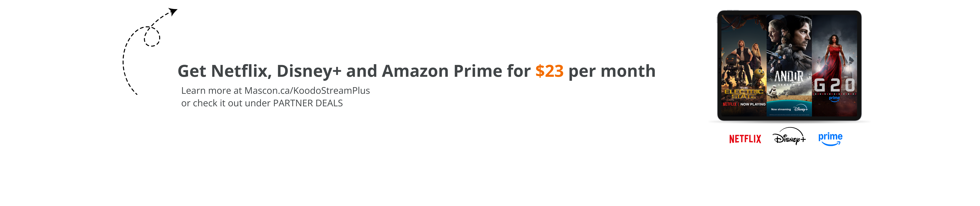
Task: Select The Electric State poster thumbnail
Action: point(744,65)
